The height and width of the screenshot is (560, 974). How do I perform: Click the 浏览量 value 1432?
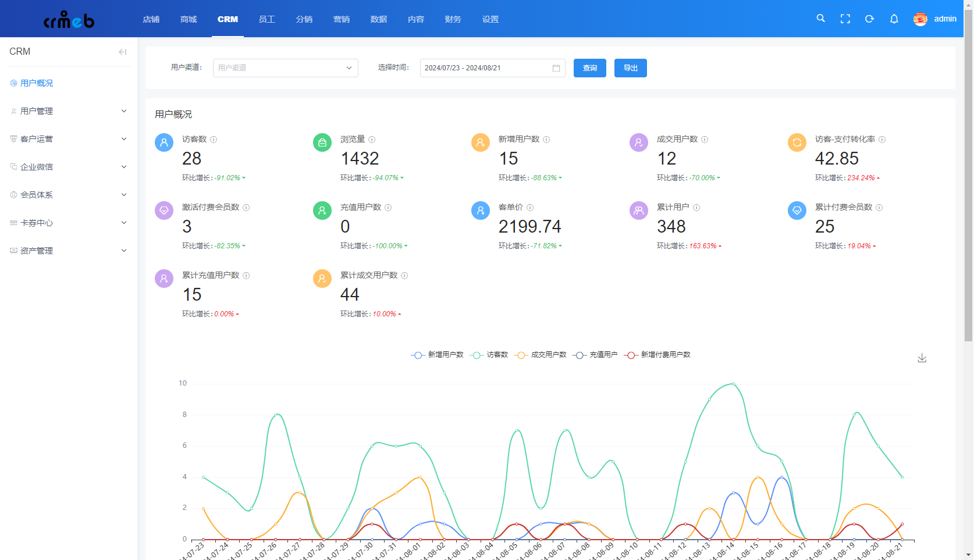point(360,158)
